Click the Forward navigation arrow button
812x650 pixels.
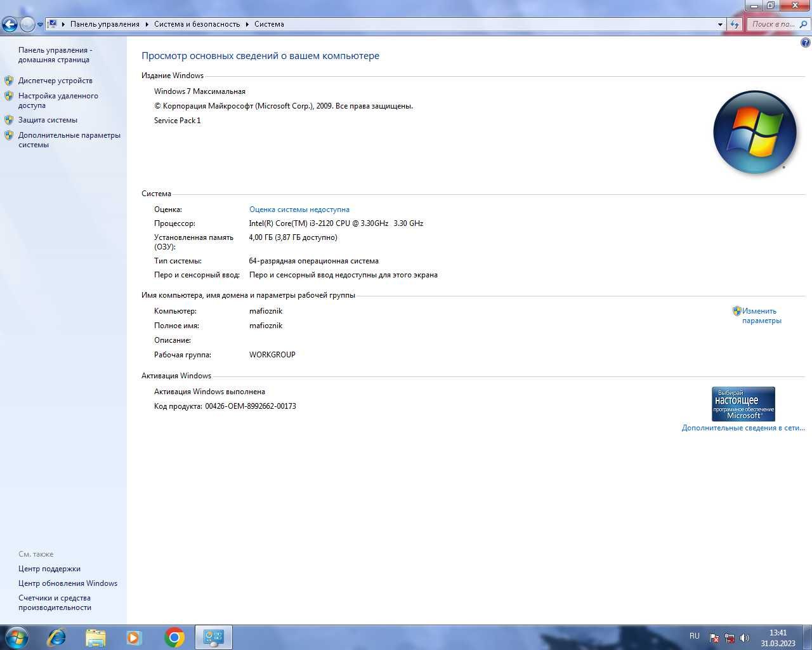[27, 24]
